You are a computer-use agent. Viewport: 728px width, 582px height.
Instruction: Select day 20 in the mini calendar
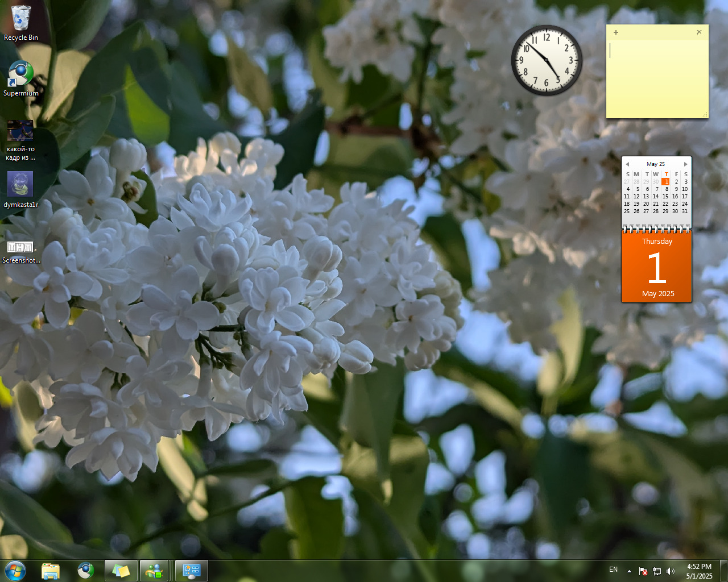[646, 204]
